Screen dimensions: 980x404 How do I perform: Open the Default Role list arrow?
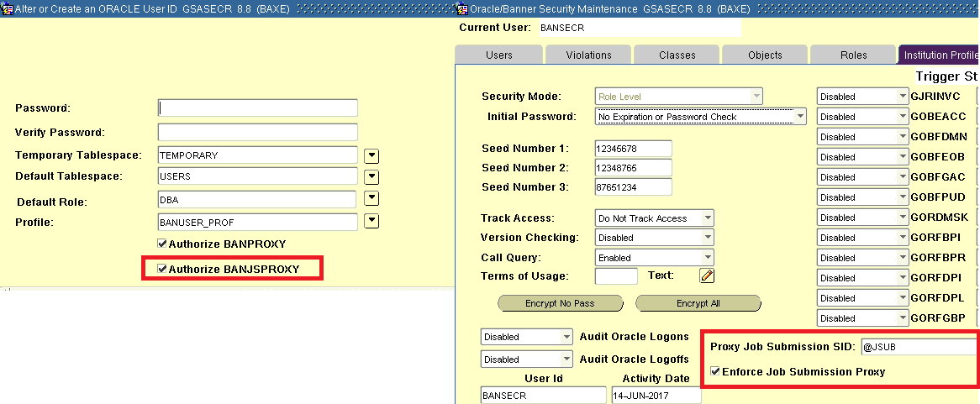(x=371, y=198)
